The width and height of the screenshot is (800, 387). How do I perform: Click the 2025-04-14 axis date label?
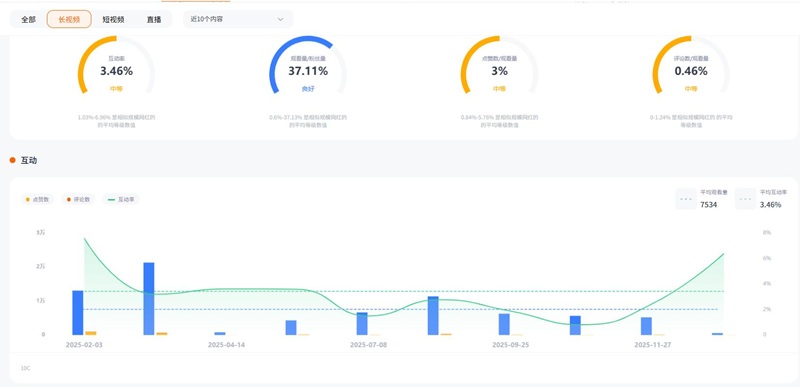coord(226,345)
